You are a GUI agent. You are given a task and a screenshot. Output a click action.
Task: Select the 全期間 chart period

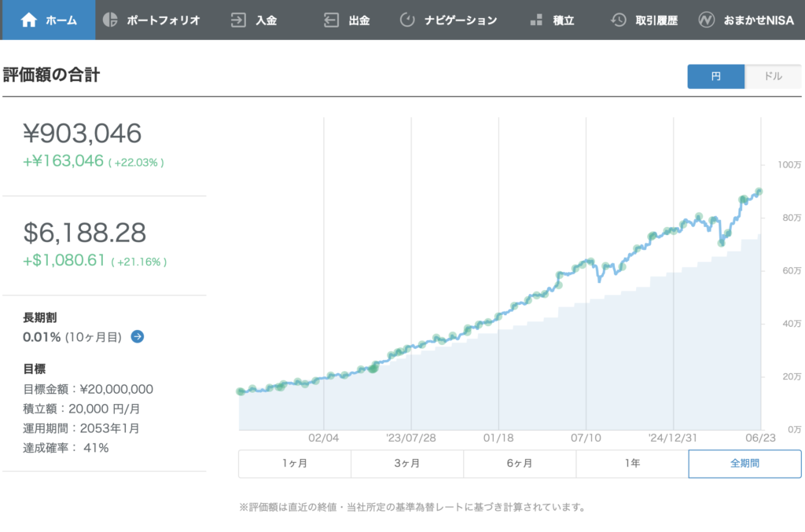click(x=745, y=464)
